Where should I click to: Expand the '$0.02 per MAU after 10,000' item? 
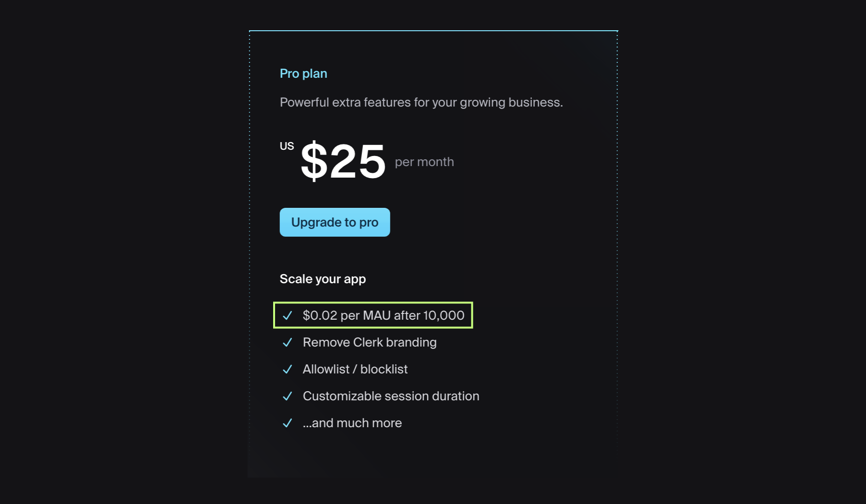383,315
